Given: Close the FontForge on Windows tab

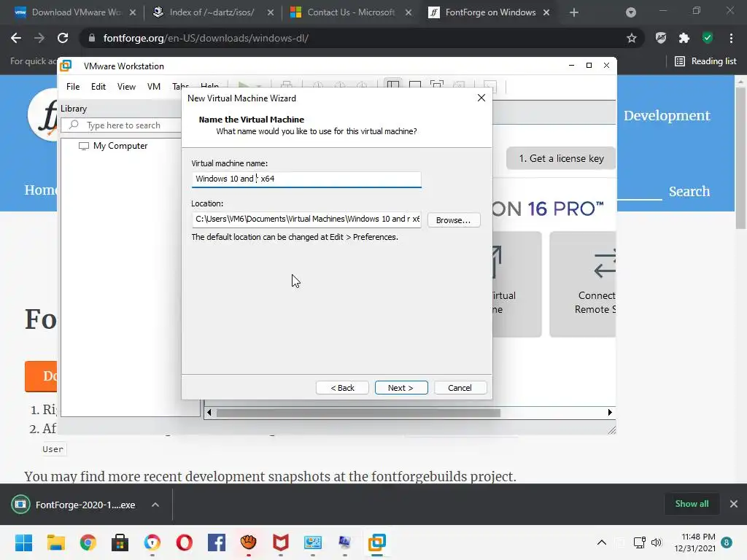Looking at the screenshot, I should coord(546,12).
